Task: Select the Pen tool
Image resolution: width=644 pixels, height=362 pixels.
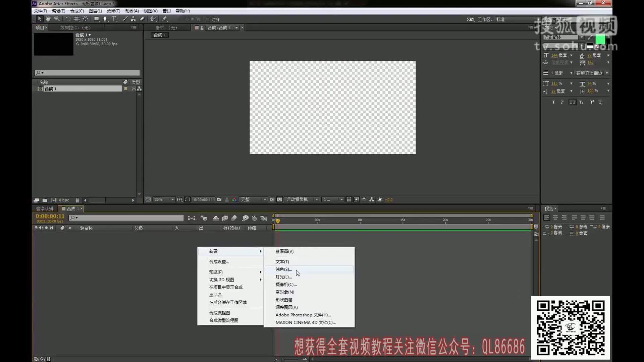Action: 105,19
